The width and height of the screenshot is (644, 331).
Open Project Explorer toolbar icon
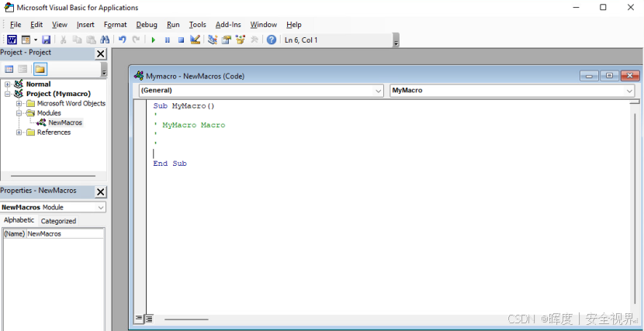tap(213, 40)
